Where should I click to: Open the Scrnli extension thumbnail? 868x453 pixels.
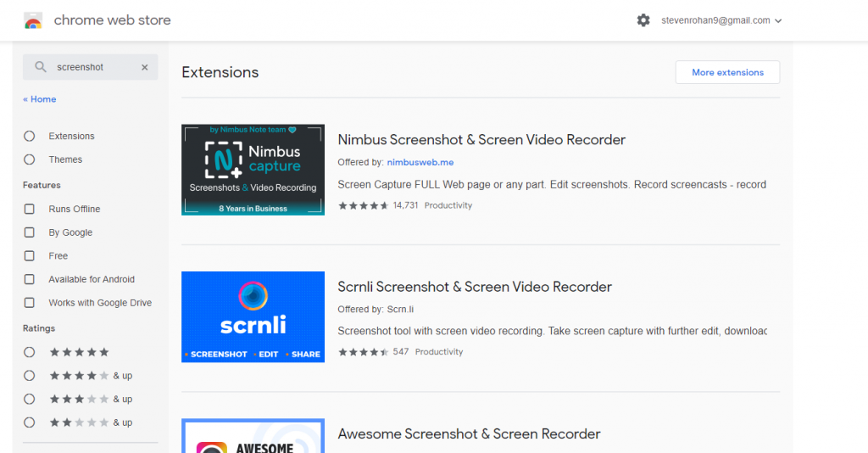pos(253,316)
